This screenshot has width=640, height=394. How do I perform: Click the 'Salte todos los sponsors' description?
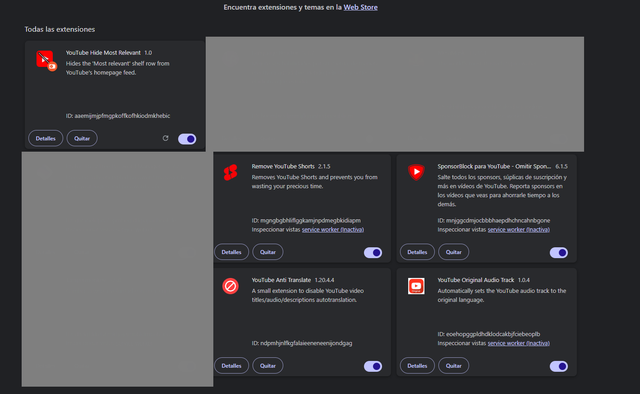pyautogui.click(x=502, y=191)
